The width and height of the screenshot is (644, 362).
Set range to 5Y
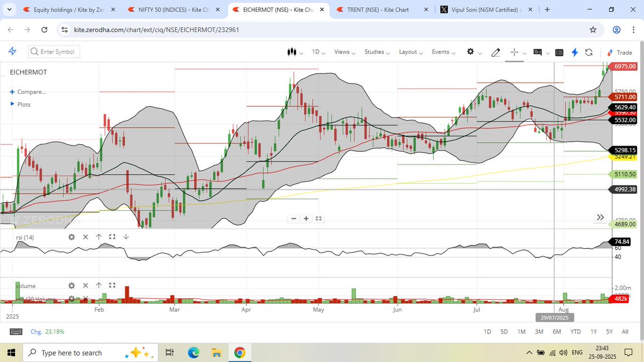coord(609,331)
